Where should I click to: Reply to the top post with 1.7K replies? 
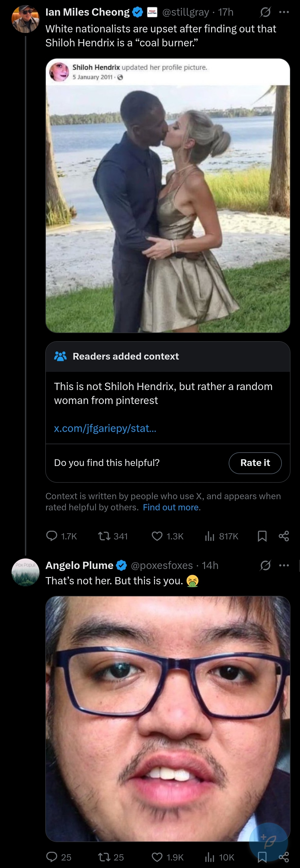pyautogui.click(x=52, y=536)
